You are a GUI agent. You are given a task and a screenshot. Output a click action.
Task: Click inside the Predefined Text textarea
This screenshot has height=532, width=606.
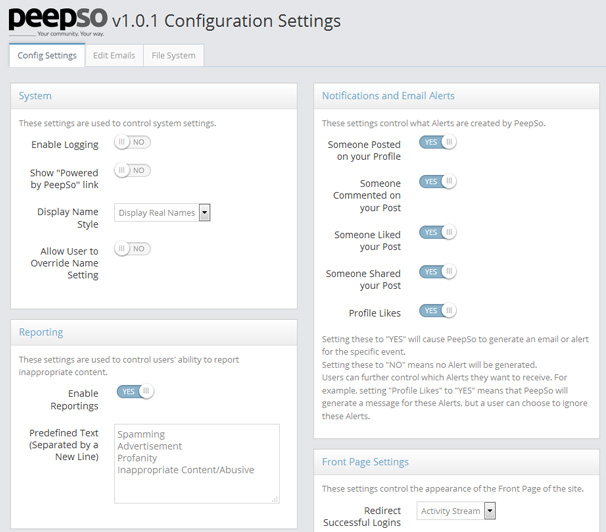[197, 464]
